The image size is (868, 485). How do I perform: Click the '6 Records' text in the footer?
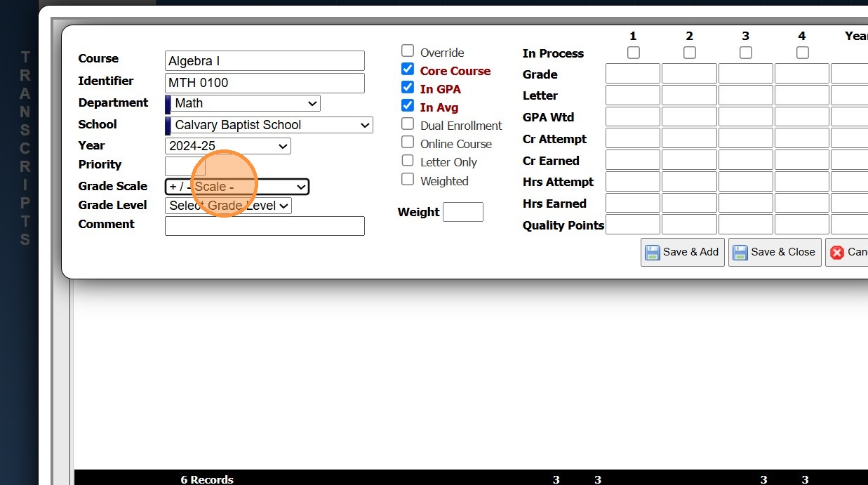click(x=207, y=479)
